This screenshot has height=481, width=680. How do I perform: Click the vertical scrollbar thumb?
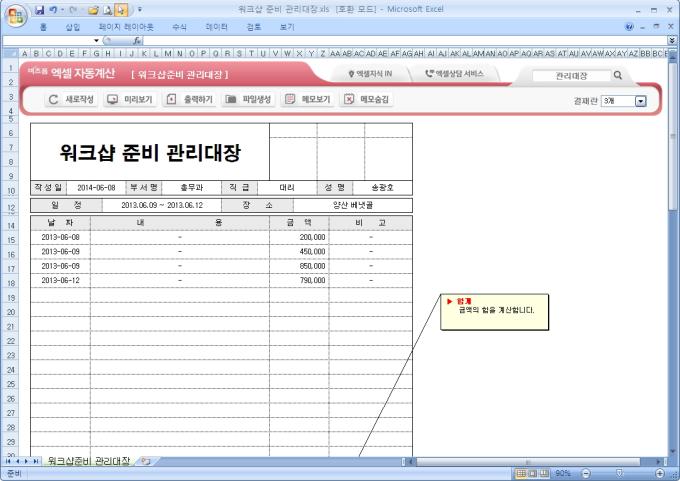point(673,137)
